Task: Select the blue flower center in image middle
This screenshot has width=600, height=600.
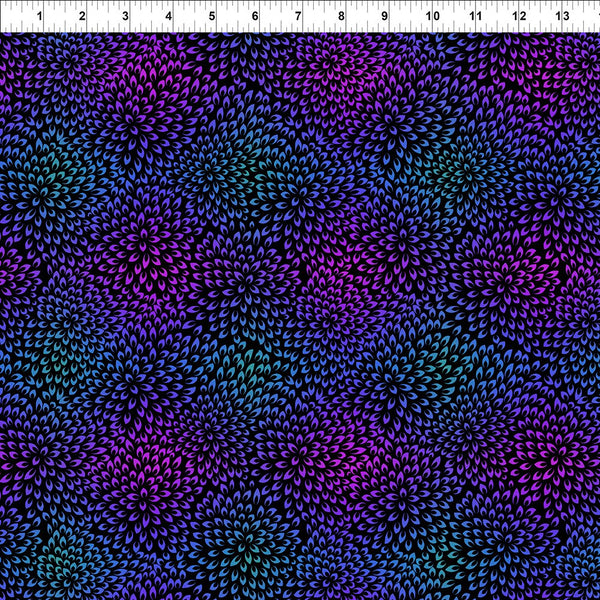Action: point(300,300)
